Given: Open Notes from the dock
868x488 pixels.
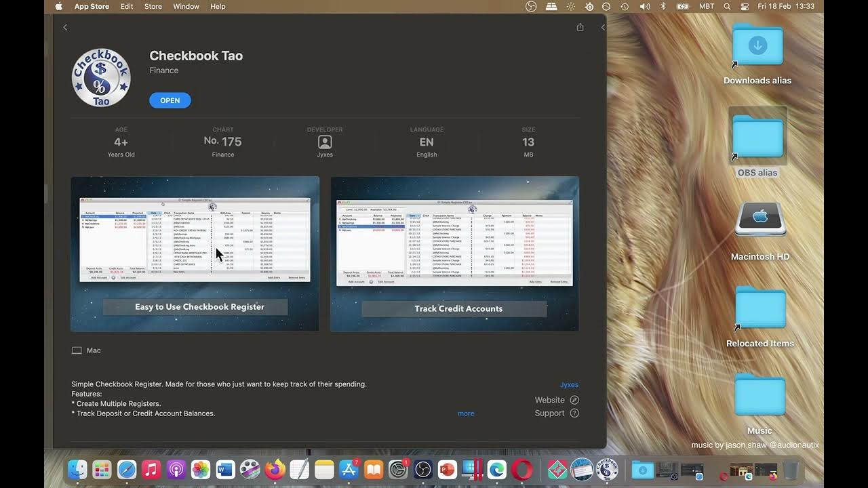Looking at the screenshot, I should 324,470.
